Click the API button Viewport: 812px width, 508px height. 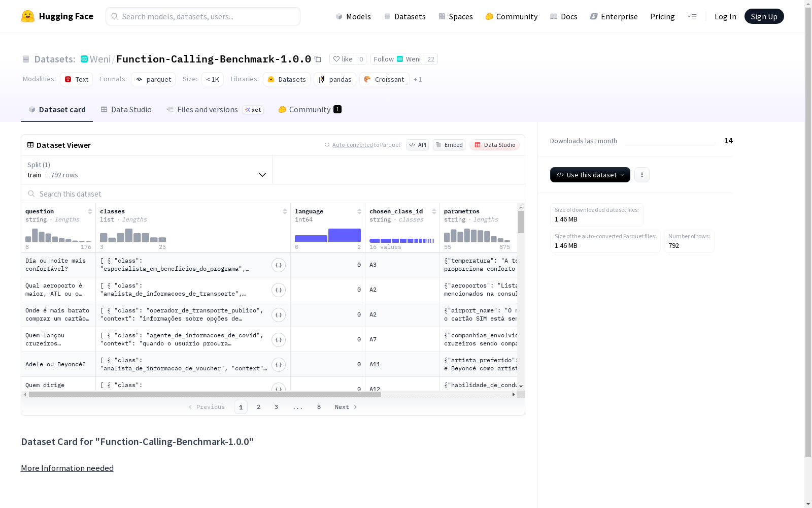click(x=418, y=145)
